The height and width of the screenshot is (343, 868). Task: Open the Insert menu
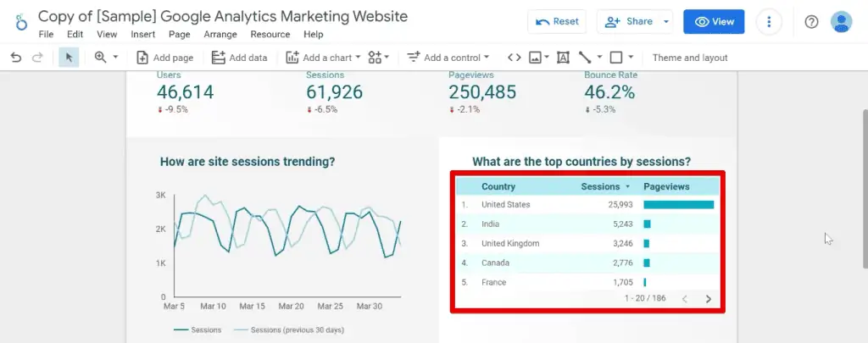pyautogui.click(x=142, y=35)
